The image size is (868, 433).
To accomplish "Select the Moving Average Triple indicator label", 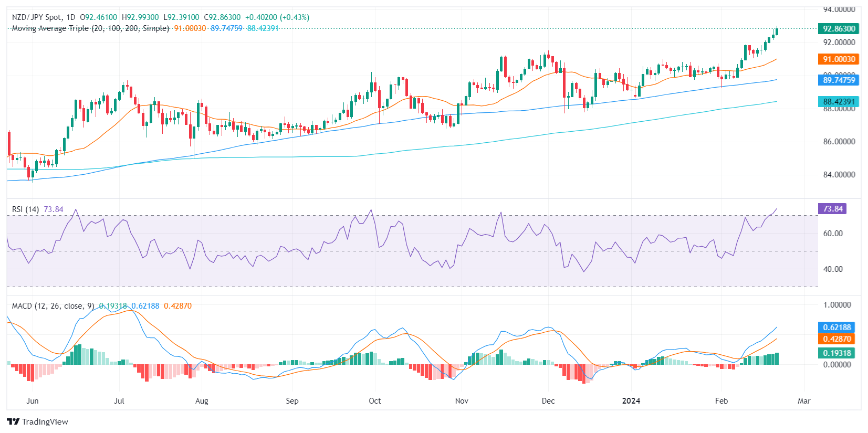I will pos(90,28).
